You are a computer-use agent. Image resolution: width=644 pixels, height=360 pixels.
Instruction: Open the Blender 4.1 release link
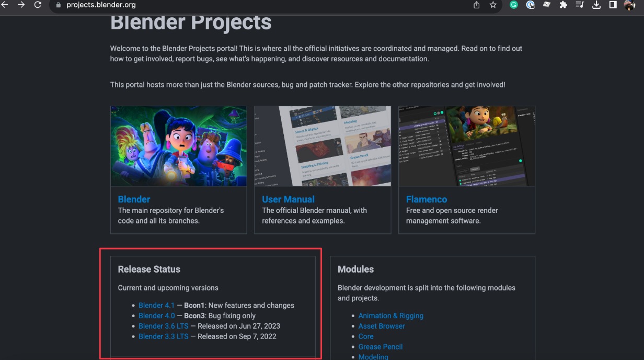tap(156, 305)
